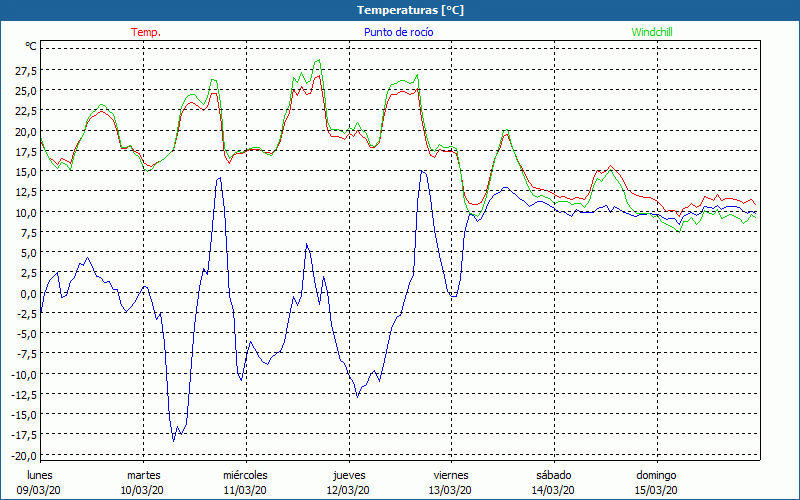Click the -20,0 y-axis value
This screenshot has height=500, width=800.
point(23,455)
